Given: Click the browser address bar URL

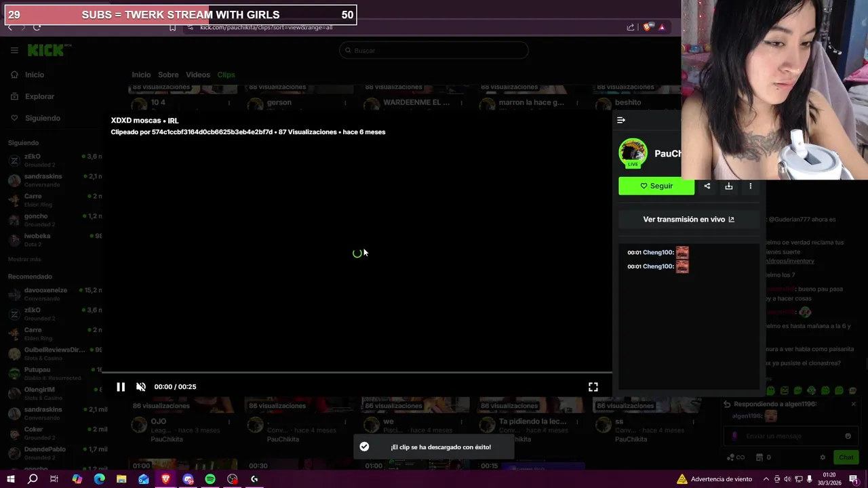Looking at the screenshot, I should coord(266,28).
